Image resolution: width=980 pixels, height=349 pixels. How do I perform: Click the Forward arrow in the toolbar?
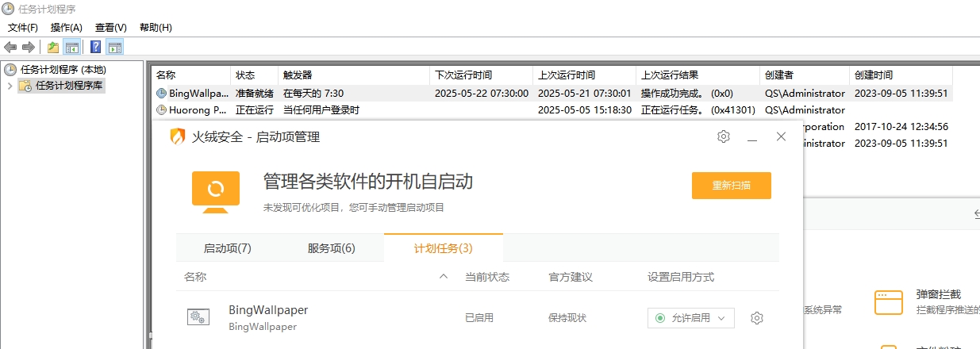[x=29, y=47]
